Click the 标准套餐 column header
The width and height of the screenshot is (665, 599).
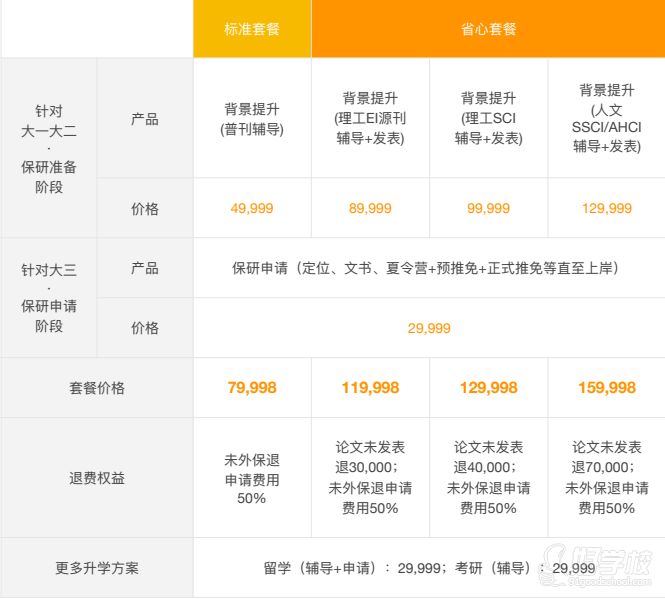pyautogui.click(x=252, y=29)
